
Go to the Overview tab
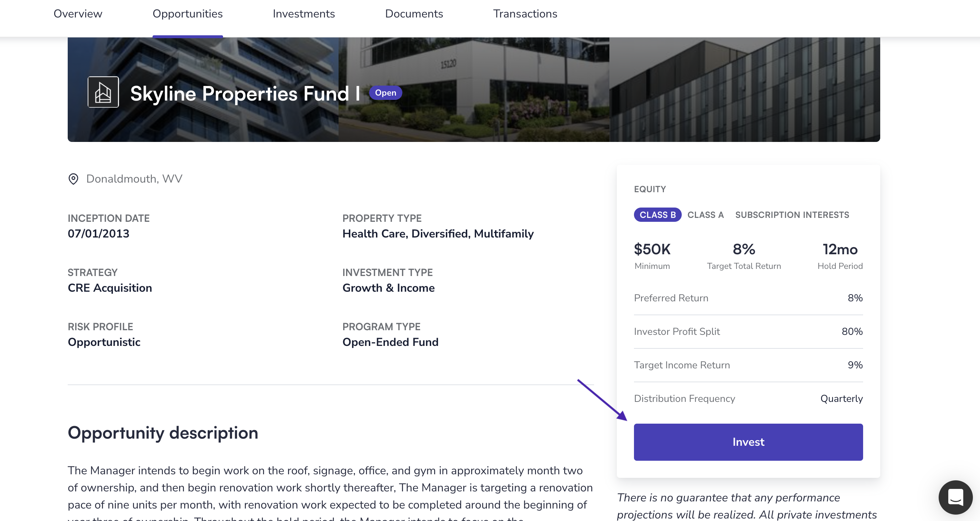pyautogui.click(x=78, y=14)
